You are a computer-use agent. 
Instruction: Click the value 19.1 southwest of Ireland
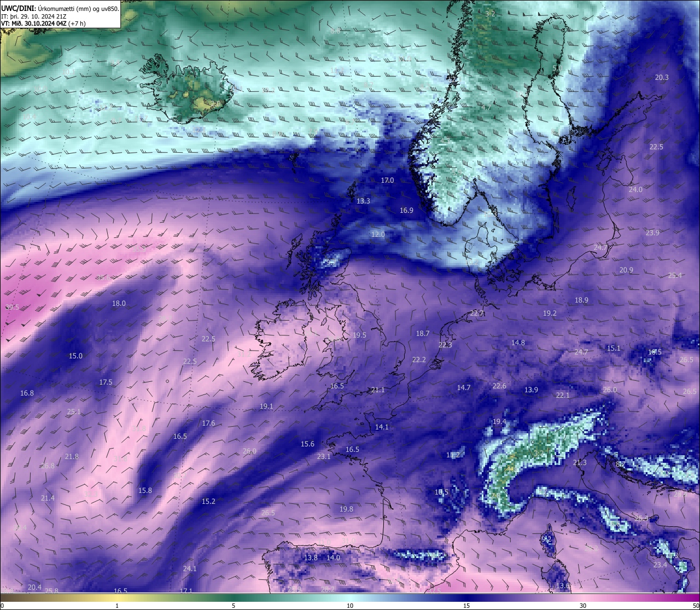pos(266,406)
